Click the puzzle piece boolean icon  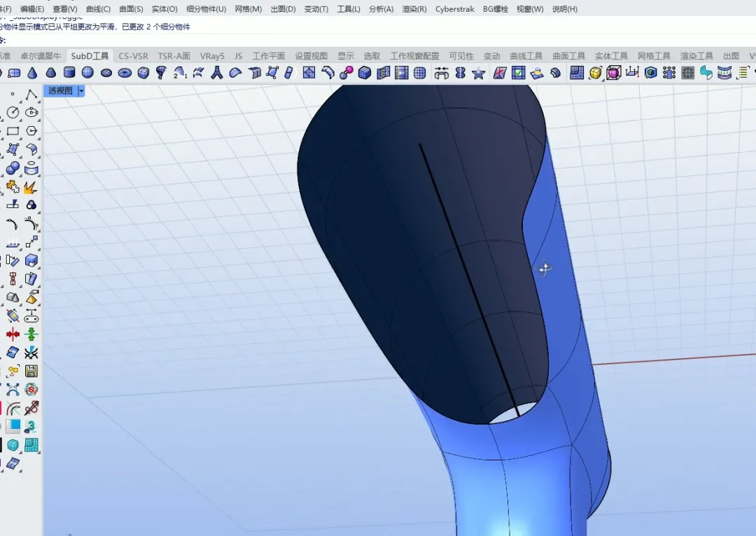[13, 186]
